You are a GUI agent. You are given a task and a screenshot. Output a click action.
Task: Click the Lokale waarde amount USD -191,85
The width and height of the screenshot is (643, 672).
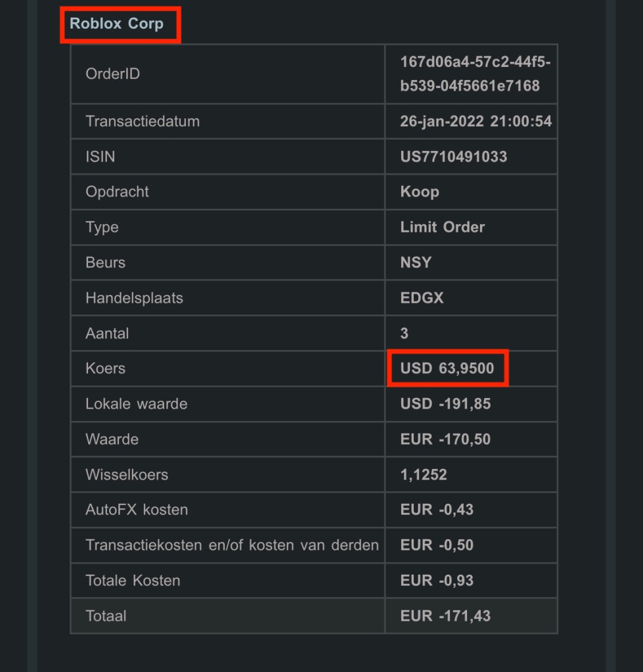445,404
